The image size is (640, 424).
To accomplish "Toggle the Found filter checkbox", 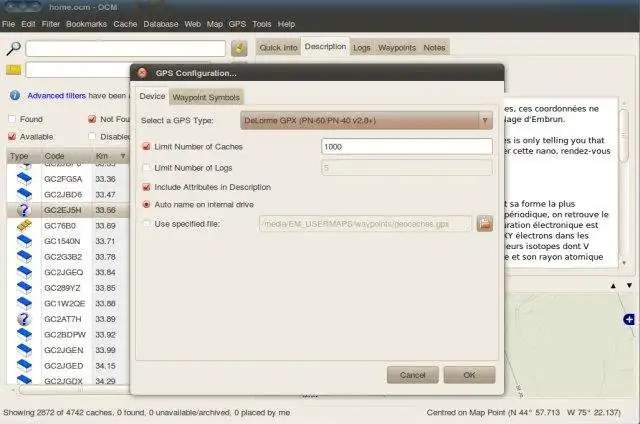I will [x=12, y=119].
